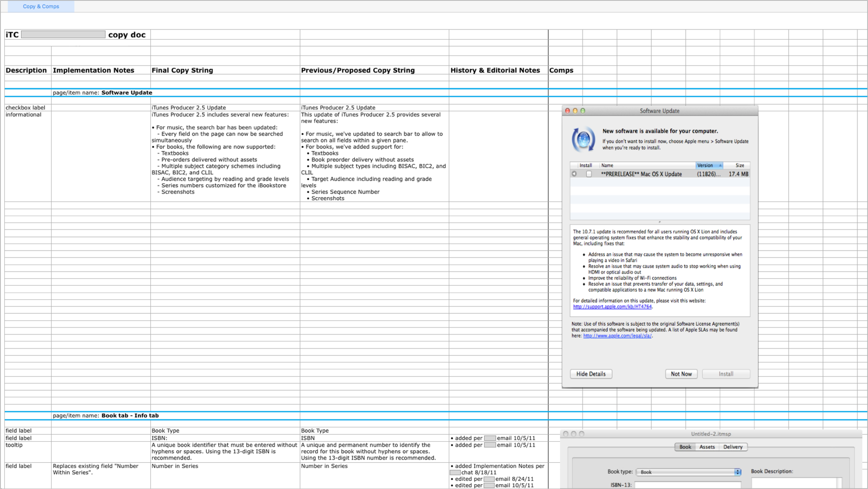Select Final Copy 'iTunes Producer 2.5 Update' cell
Viewport: 868px width, 489px height.
(x=225, y=108)
